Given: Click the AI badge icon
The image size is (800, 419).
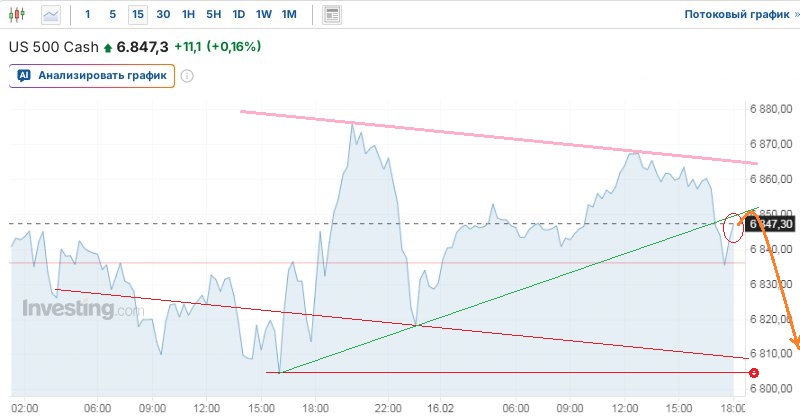Looking at the screenshot, I should tap(24, 75).
